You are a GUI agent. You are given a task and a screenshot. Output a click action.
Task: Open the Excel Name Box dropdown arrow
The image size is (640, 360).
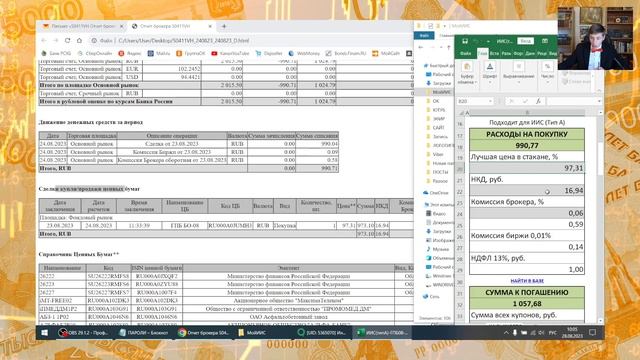tap(490, 101)
